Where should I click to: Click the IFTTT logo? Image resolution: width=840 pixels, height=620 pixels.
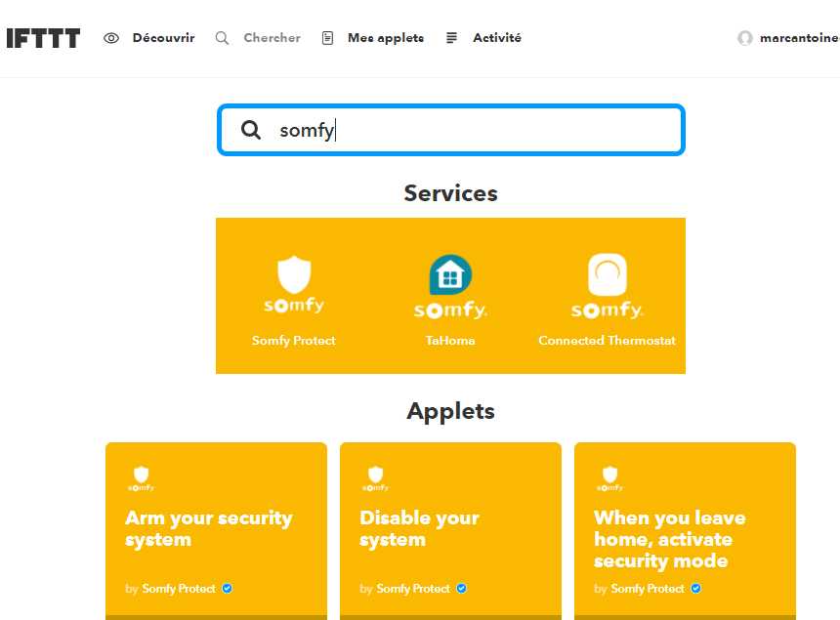43,38
